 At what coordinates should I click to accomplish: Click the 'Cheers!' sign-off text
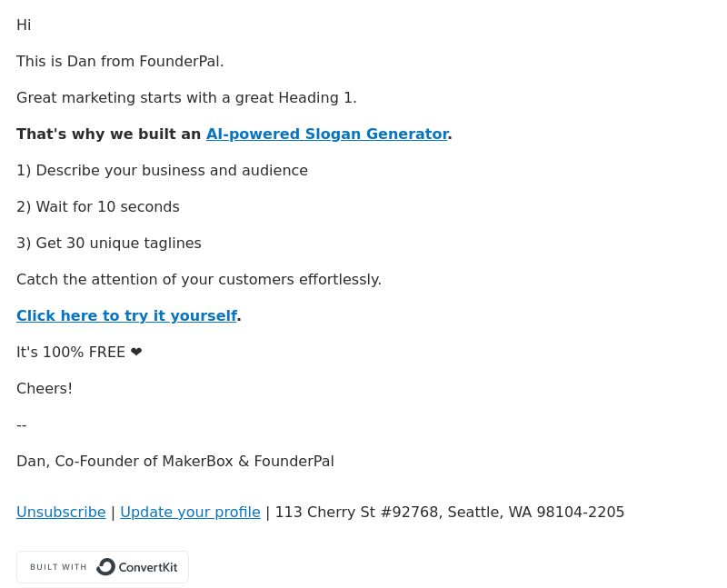coord(45,389)
